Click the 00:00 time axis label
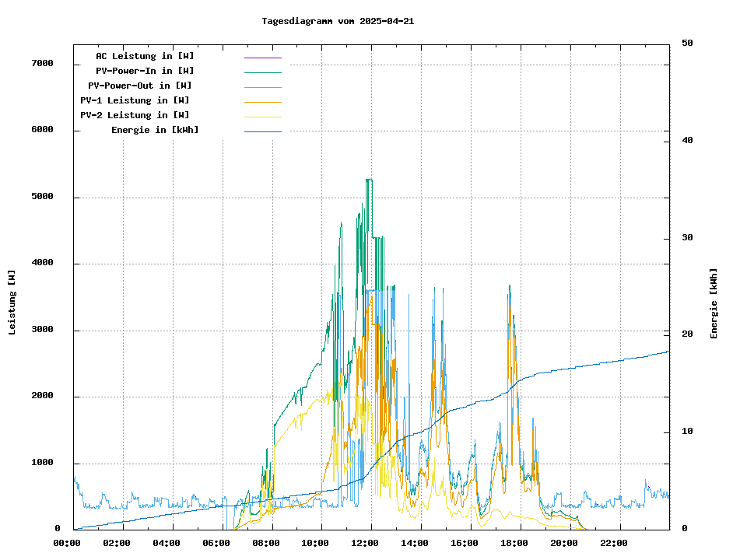 [67, 543]
